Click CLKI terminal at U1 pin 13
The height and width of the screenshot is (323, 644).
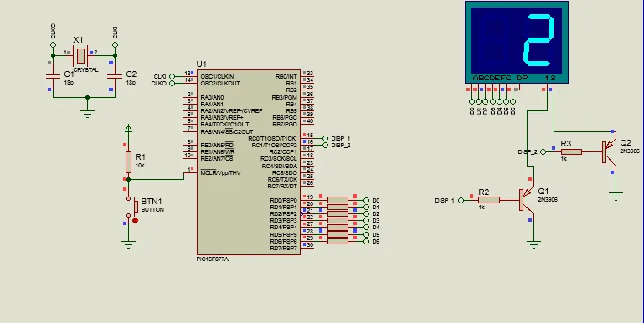point(172,76)
